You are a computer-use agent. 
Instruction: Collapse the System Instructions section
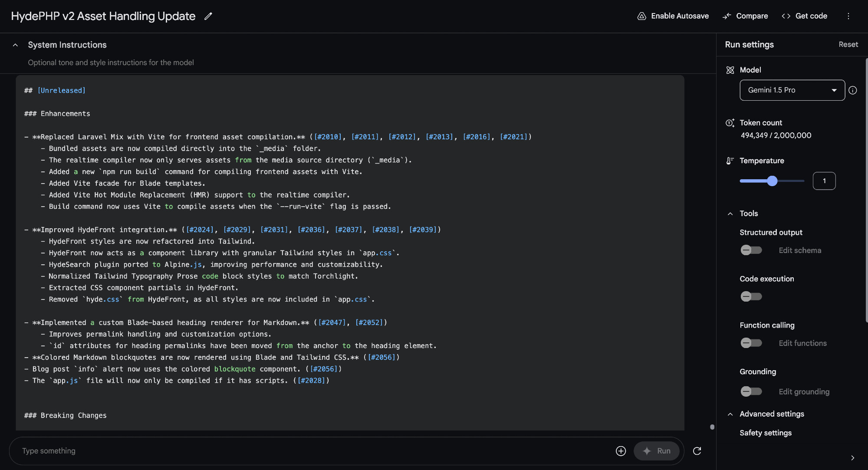pos(16,45)
